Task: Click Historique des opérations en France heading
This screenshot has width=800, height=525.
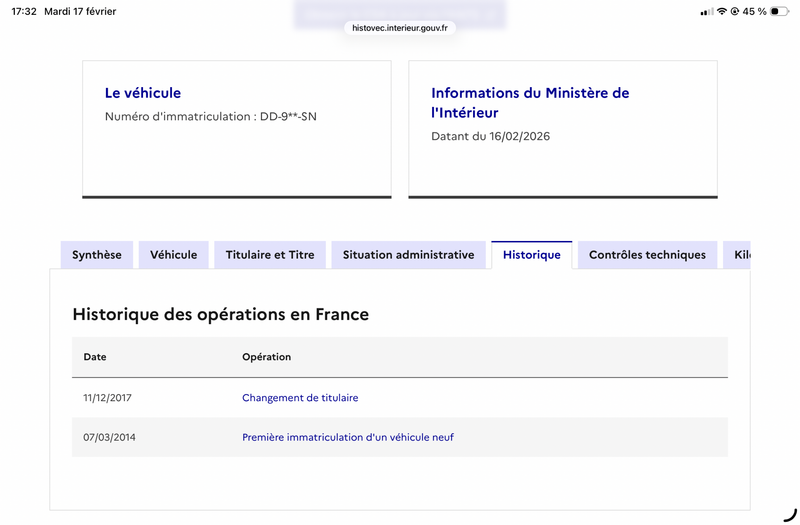Action: pos(220,314)
